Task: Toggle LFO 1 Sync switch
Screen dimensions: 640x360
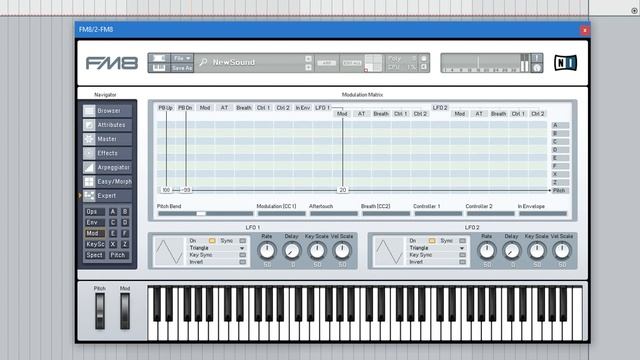Action: (x=242, y=241)
